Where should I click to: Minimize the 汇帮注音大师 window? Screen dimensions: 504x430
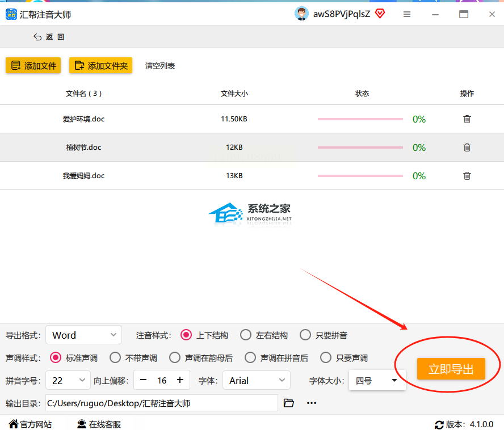tap(435, 14)
